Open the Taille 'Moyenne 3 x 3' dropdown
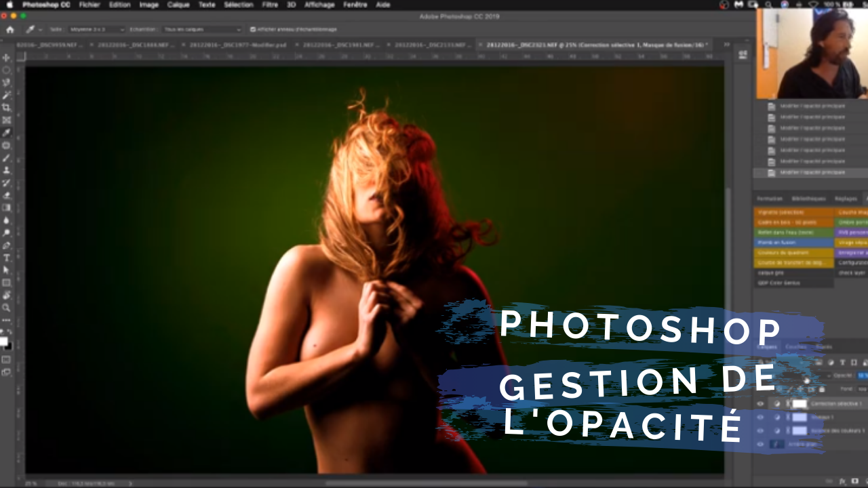Viewport: 868px width, 488px height. (96, 30)
